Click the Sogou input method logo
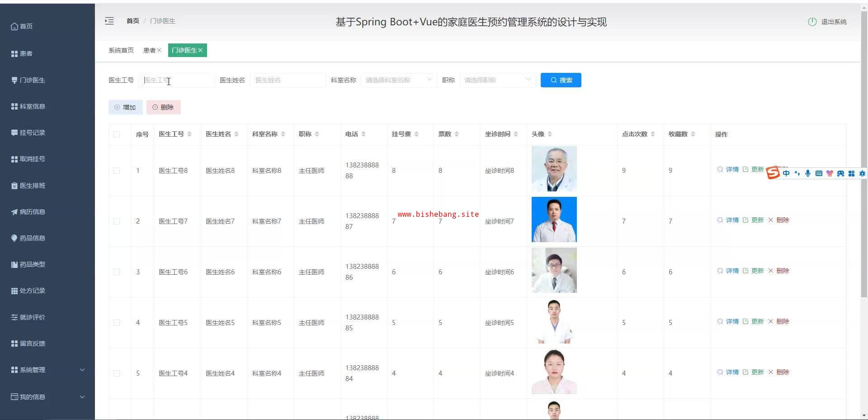The image size is (868, 420). 773,172
